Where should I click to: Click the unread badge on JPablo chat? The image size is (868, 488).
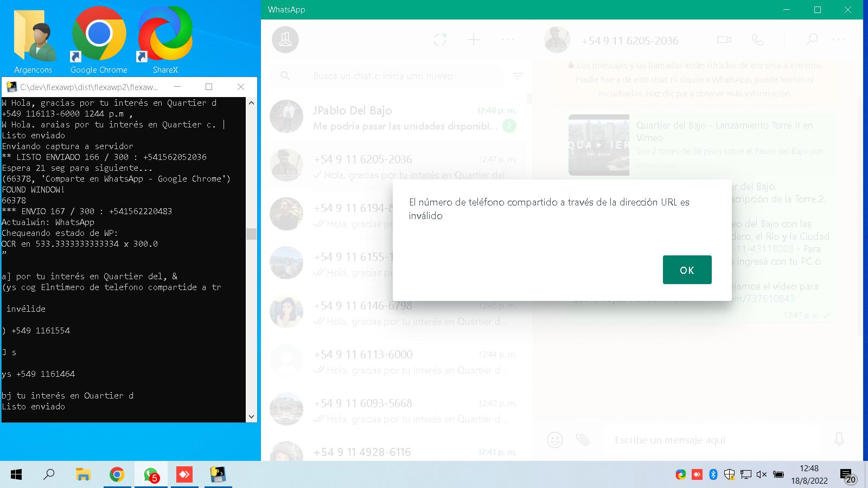[x=509, y=126]
